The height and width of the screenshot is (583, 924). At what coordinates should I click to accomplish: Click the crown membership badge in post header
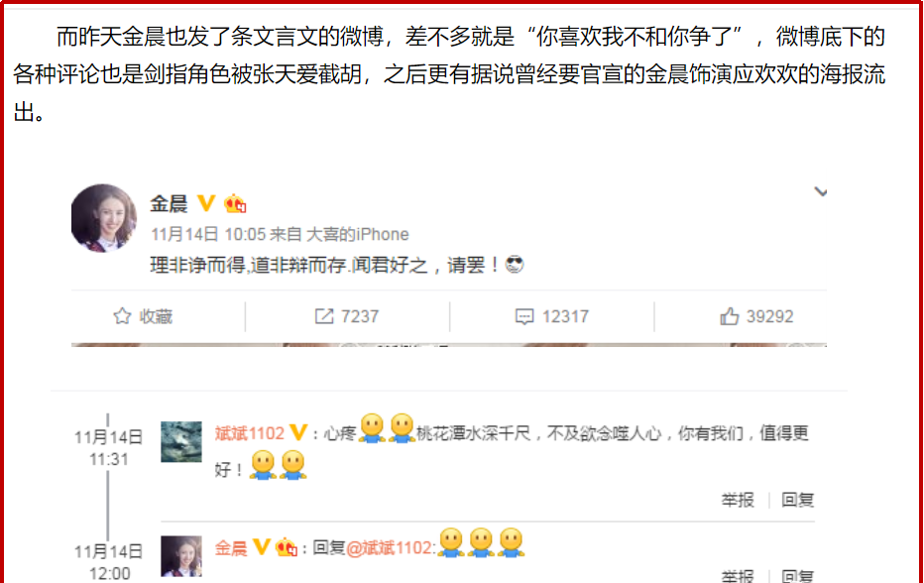click(235, 203)
